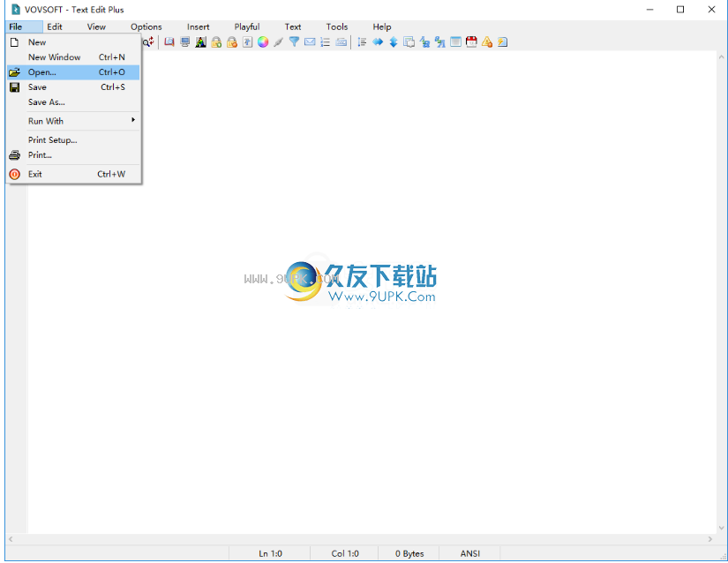This screenshot has height=563, width=728.
Task: Choose New Window from File menu
Action: tap(73, 57)
